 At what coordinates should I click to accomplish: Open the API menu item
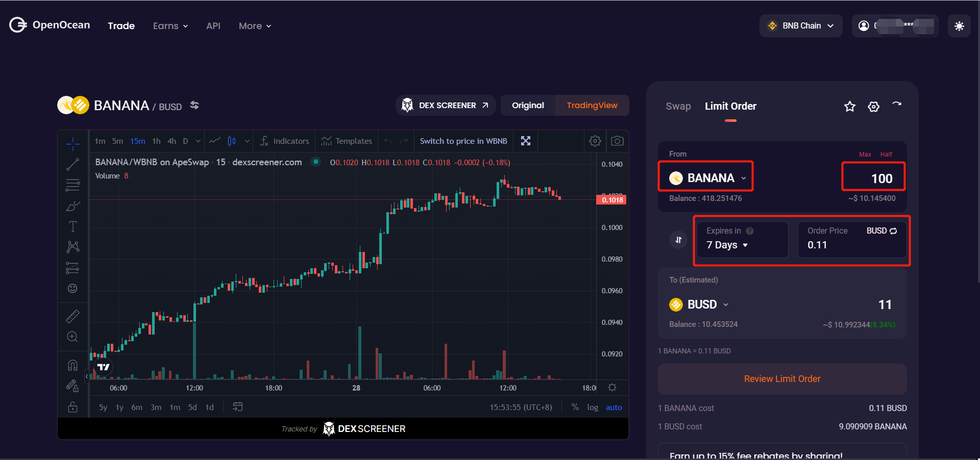click(x=213, y=26)
